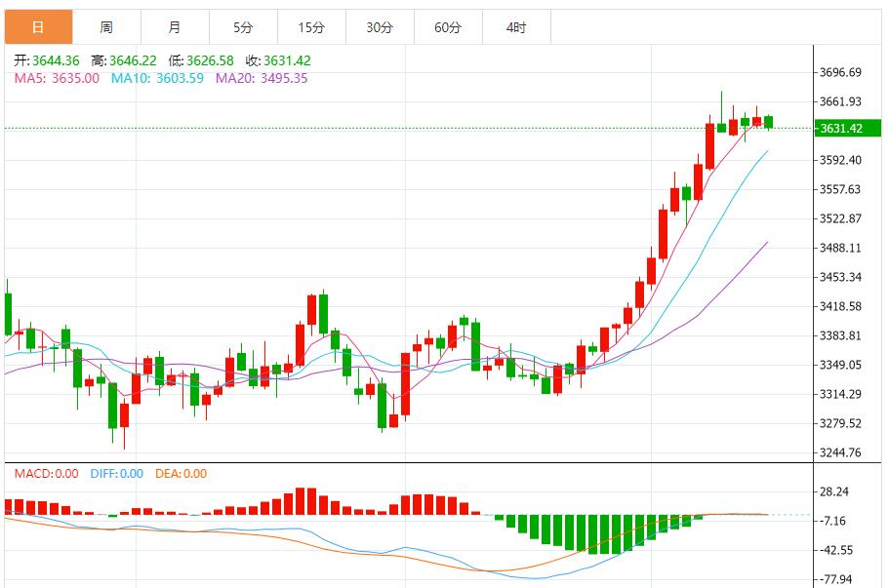The image size is (889, 588).
Task: Open the 月 monthly chart tab
Action: tap(174, 27)
